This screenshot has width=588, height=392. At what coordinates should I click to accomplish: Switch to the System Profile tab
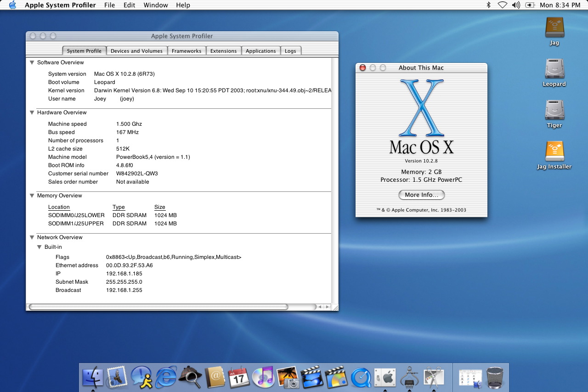coord(84,51)
